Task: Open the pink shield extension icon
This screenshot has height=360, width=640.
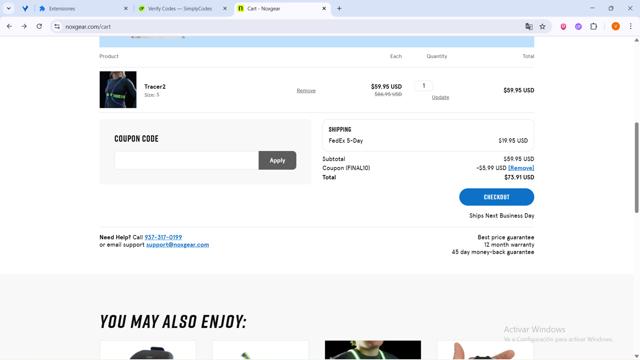Action: 563,27
